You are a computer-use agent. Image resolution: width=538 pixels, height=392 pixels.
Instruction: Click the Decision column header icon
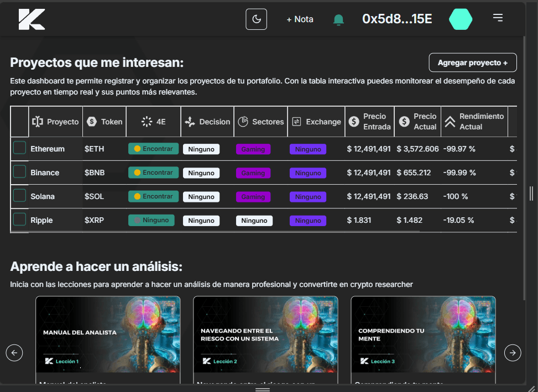click(x=190, y=122)
